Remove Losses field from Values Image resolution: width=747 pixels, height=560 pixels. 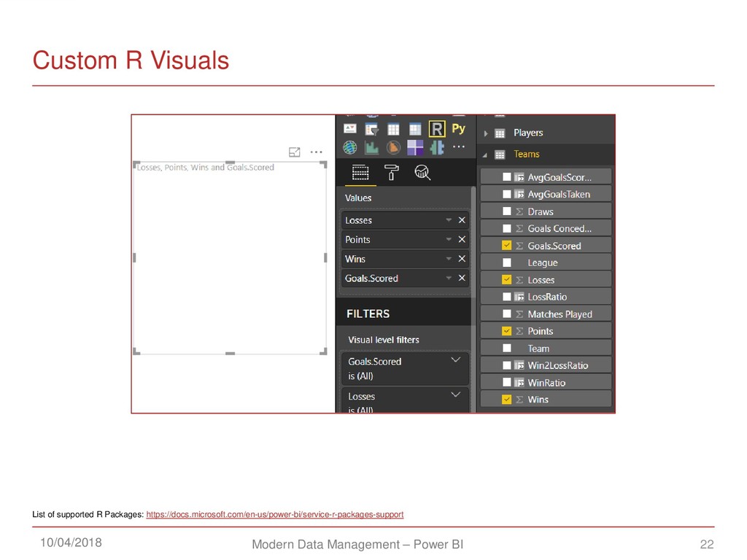click(462, 220)
